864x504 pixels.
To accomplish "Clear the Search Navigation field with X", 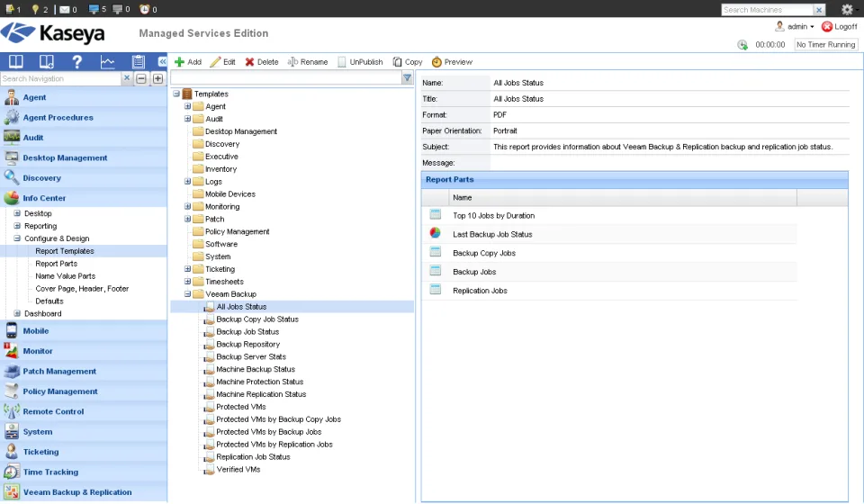I will click(x=127, y=78).
